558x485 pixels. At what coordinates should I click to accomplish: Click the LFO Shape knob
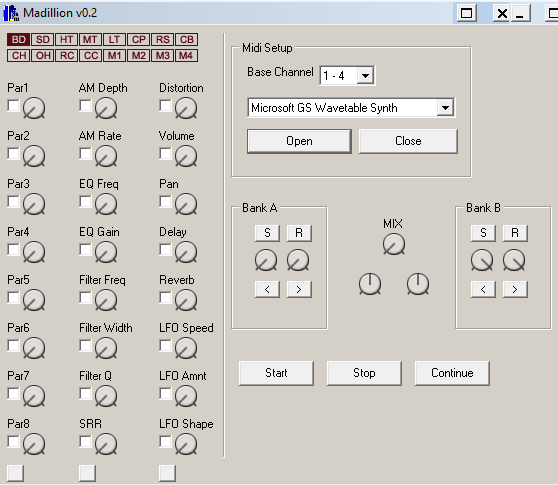[186, 444]
